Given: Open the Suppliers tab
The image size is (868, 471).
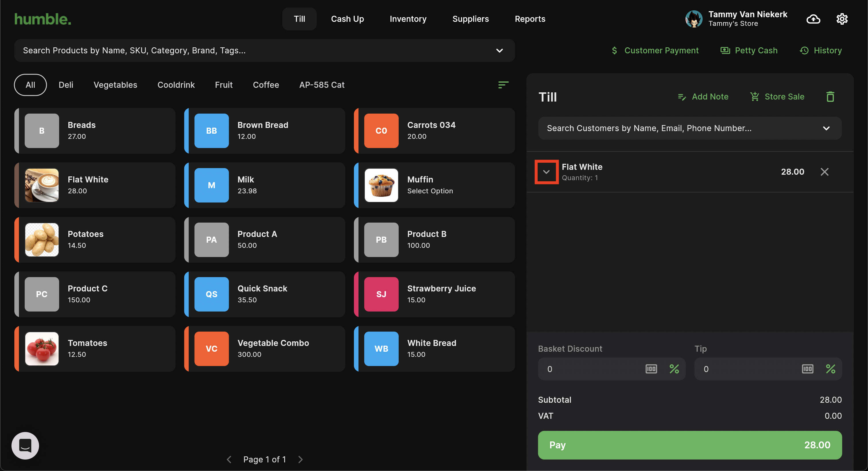Looking at the screenshot, I should (470, 19).
